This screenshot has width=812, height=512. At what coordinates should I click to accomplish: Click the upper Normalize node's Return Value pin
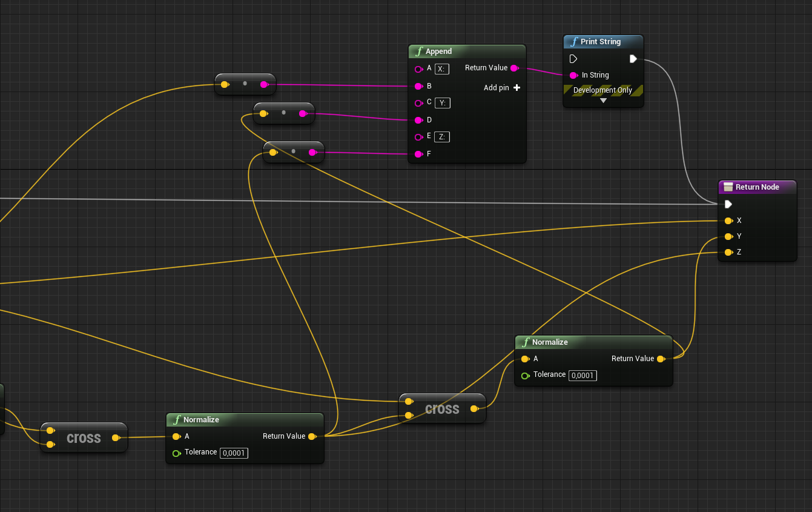661,359
